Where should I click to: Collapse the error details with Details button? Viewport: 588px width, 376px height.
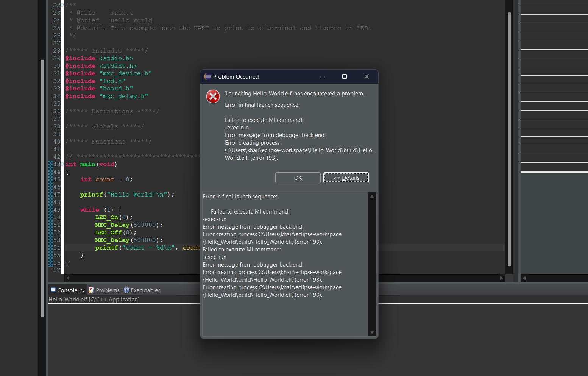(346, 178)
